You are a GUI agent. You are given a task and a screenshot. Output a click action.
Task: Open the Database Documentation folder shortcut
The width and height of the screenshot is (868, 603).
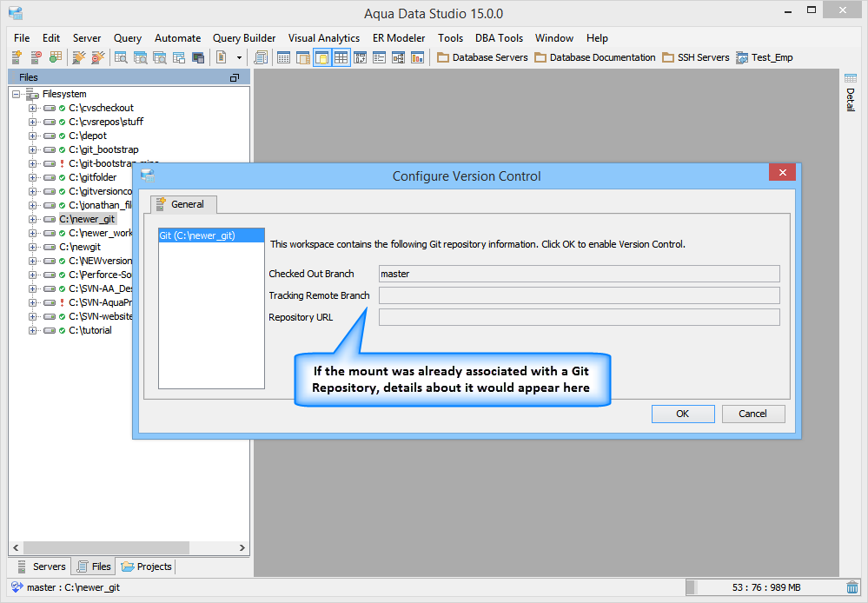[595, 57]
